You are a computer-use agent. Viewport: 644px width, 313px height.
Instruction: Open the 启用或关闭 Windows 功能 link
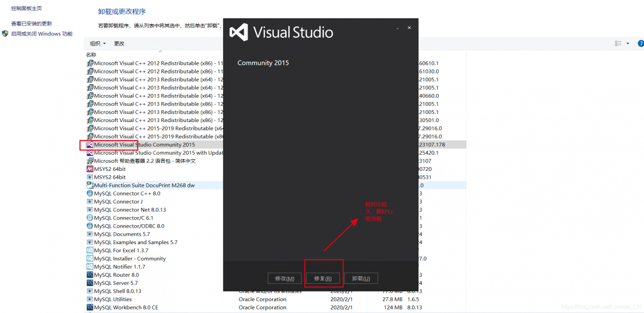click(x=42, y=34)
